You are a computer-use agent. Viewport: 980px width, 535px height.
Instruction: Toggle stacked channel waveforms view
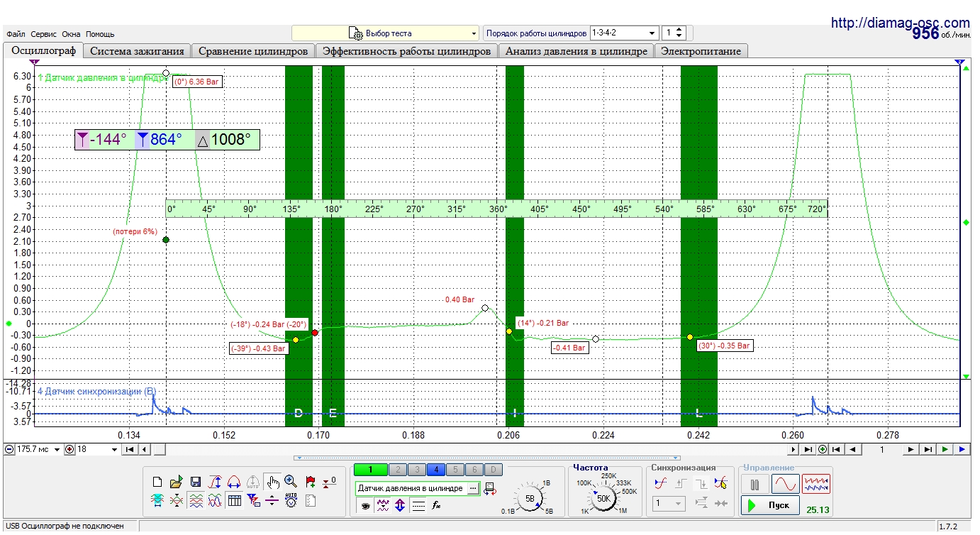(x=196, y=500)
